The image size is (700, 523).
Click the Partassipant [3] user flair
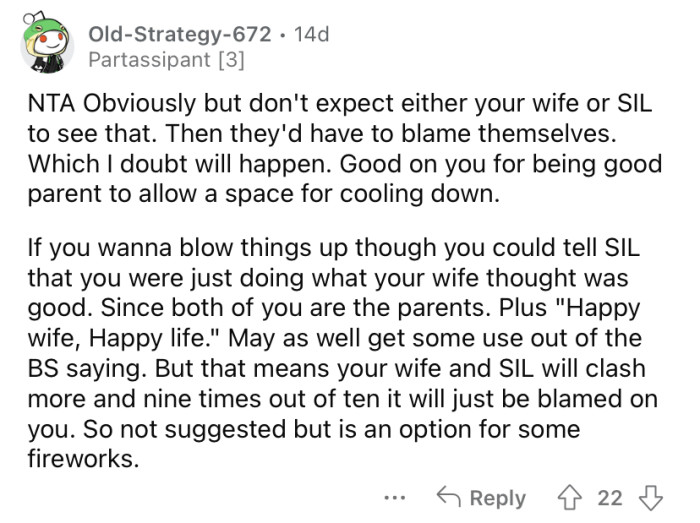point(166,59)
